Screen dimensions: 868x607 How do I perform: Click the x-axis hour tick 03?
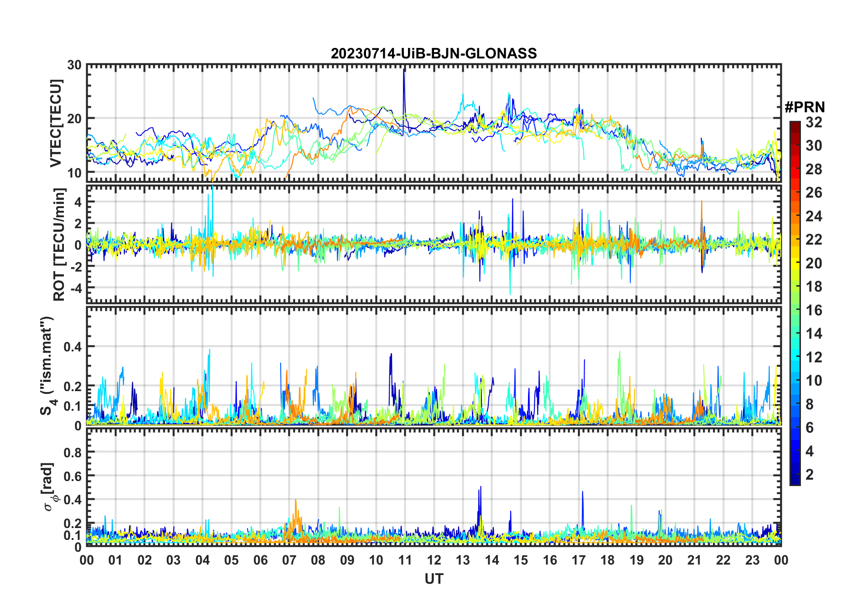point(173,560)
